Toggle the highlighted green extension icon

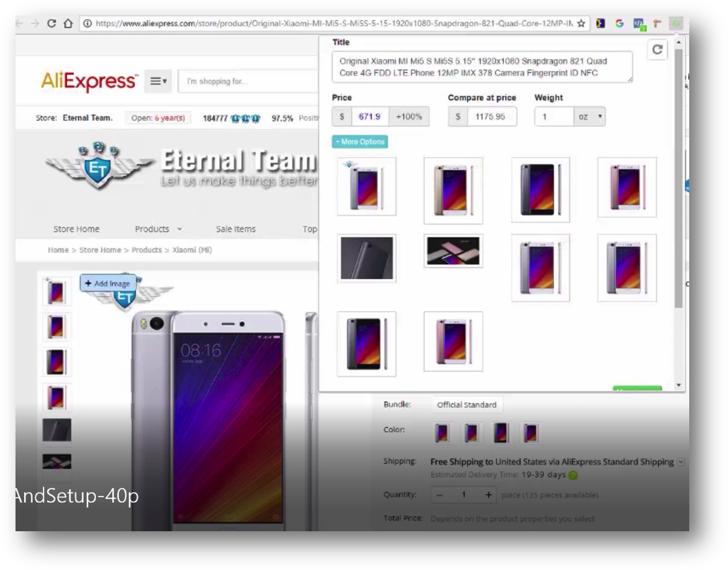pyautogui.click(x=676, y=23)
